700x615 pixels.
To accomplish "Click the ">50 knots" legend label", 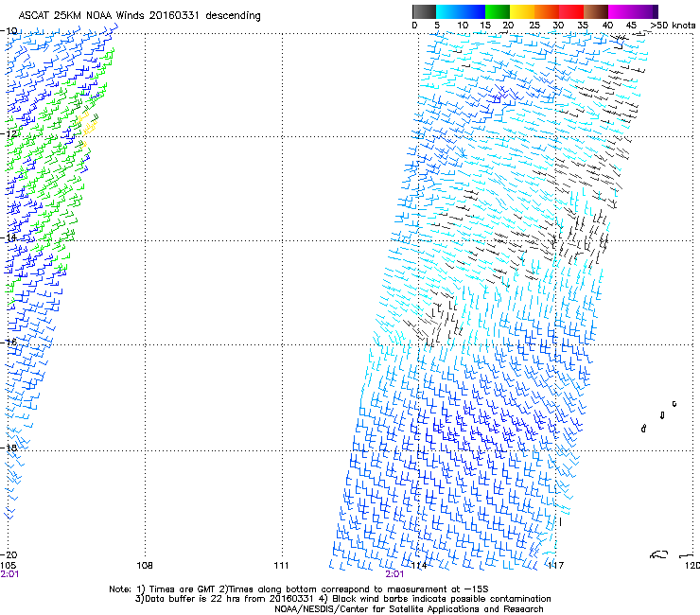I will click(673, 25).
